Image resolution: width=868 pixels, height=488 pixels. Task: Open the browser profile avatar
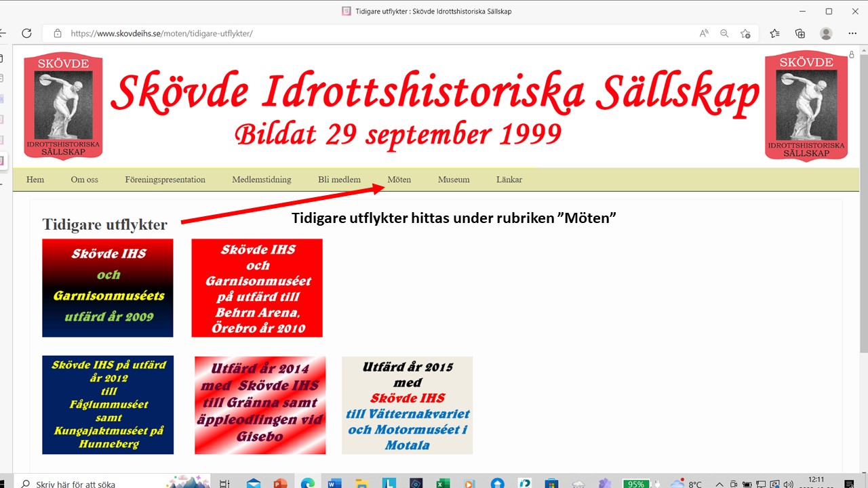[x=826, y=33]
